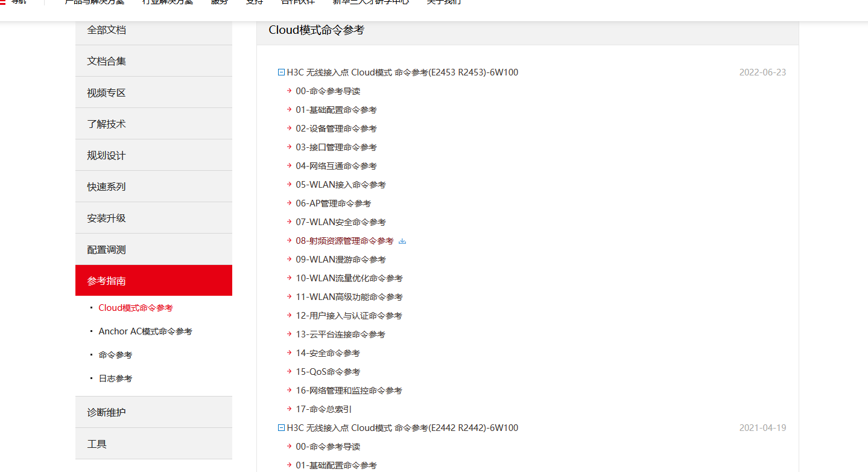Open 11-WLAN高级功能命令参考
Viewport: 868px width, 472px height.
tap(349, 297)
